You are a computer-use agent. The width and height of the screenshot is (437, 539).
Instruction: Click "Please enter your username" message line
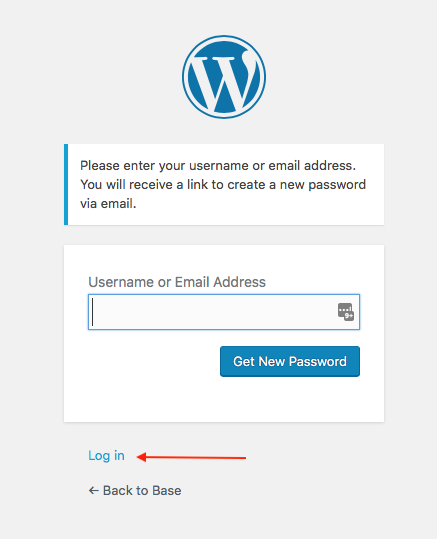point(218,166)
